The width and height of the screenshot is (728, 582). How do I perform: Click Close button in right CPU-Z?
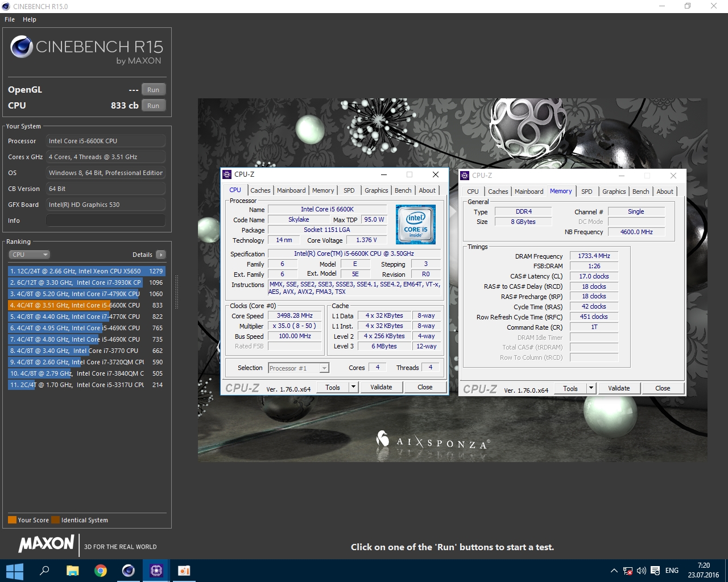coord(663,388)
